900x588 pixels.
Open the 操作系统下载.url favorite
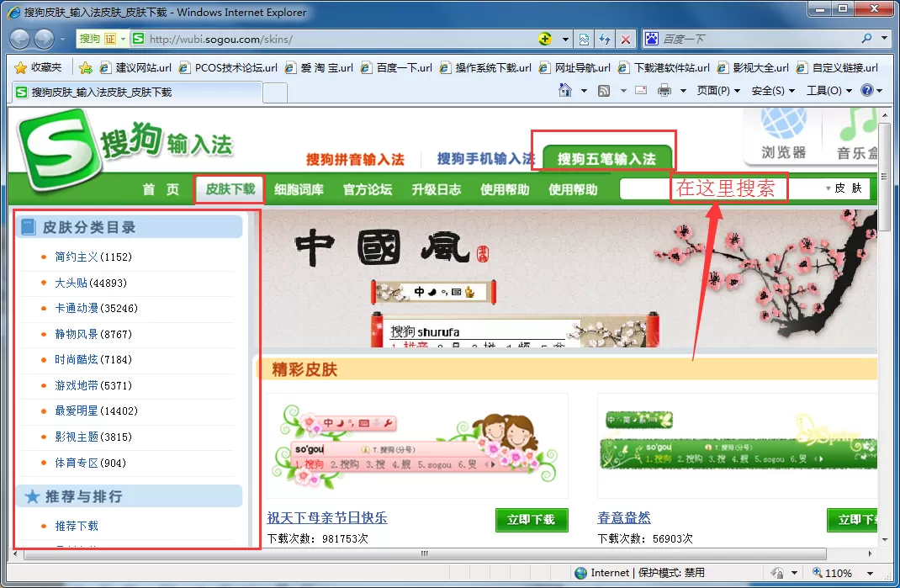485,68
